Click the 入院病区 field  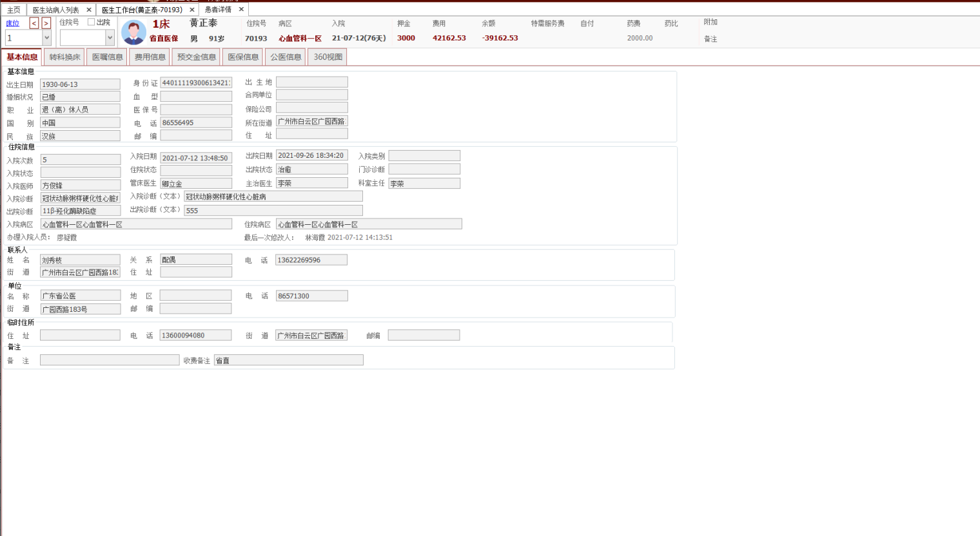coord(136,224)
